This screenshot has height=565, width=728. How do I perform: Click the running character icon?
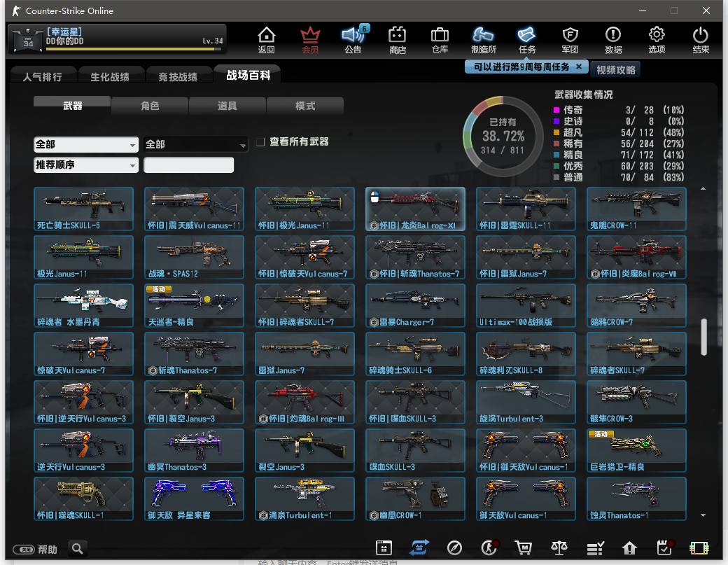click(489, 548)
